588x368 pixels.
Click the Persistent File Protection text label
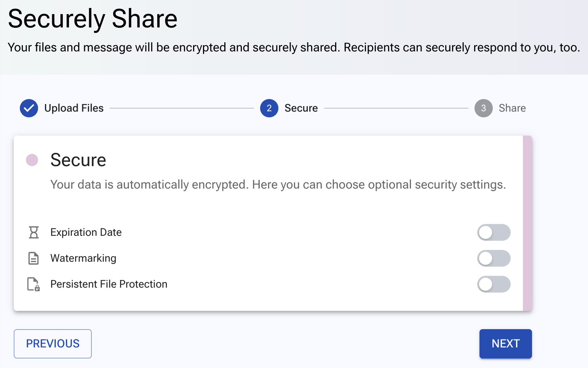coord(109,284)
